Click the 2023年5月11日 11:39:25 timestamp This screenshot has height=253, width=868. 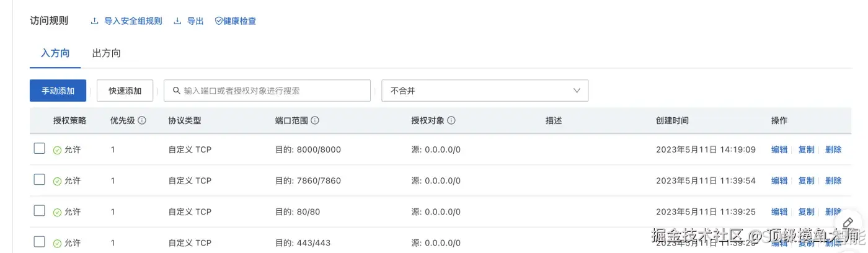click(x=706, y=211)
